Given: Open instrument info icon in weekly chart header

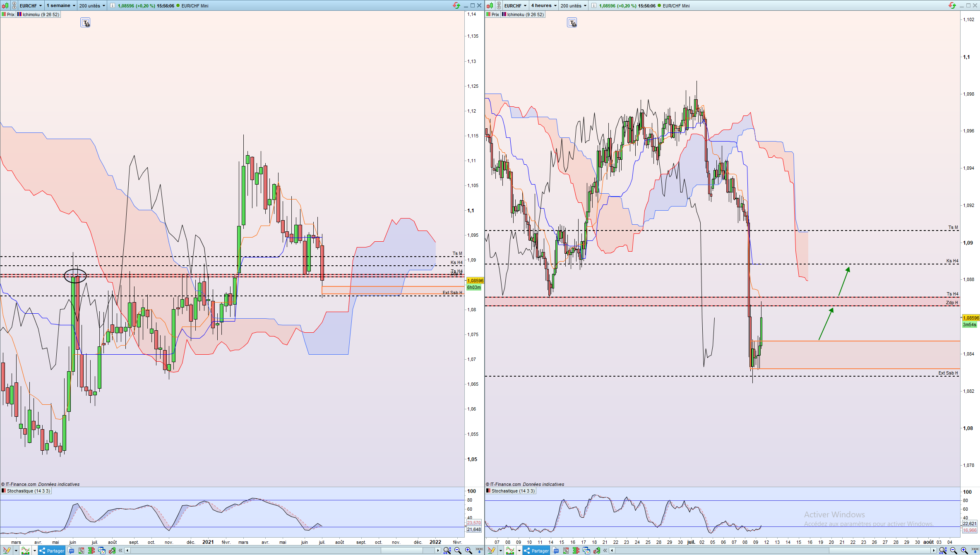Looking at the screenshot, I should click(112, 5).
